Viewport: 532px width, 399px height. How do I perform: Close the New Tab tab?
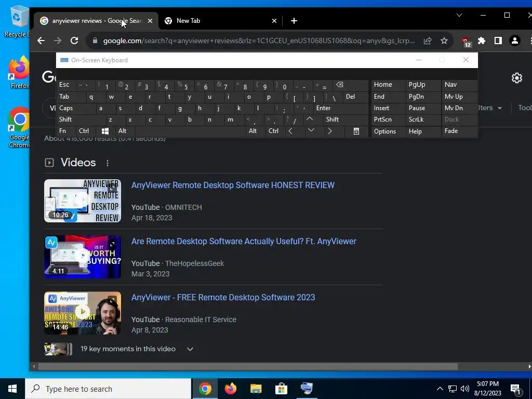(274, 21)
